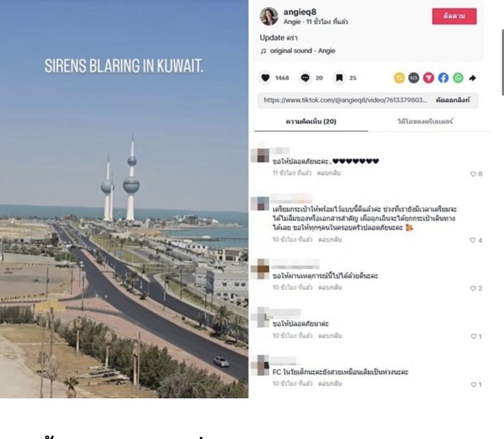Image resolution: width=504 pixels, height=439 pixels.
Task: Share the video via WhatsApp
Action: 458,78
